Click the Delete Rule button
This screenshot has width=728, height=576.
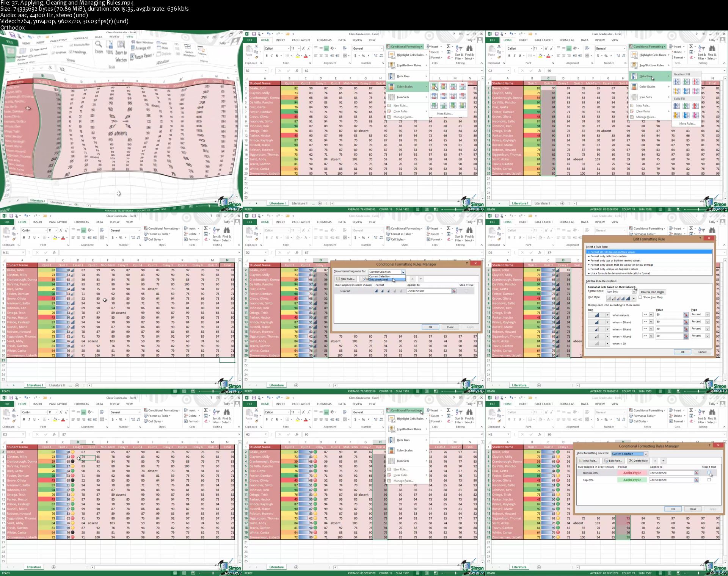pyautogui.click(x=638, y=461)
